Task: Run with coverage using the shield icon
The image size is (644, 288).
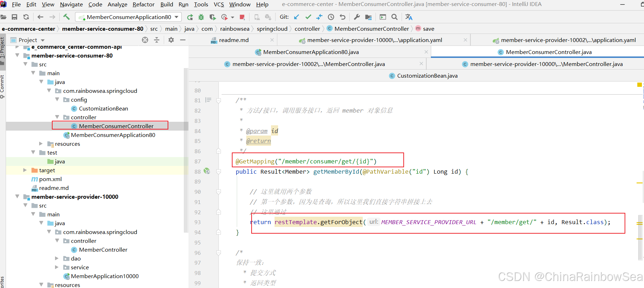Action: point(212,17)
